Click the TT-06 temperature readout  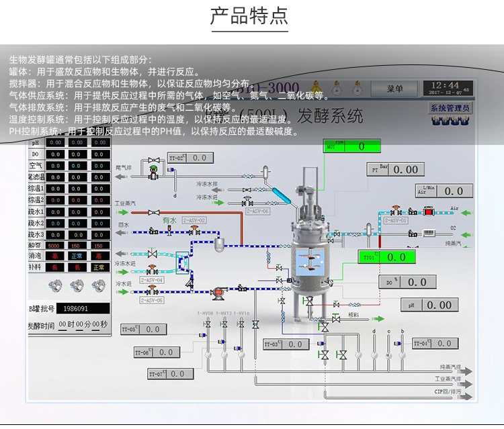(x=157, y=352)
